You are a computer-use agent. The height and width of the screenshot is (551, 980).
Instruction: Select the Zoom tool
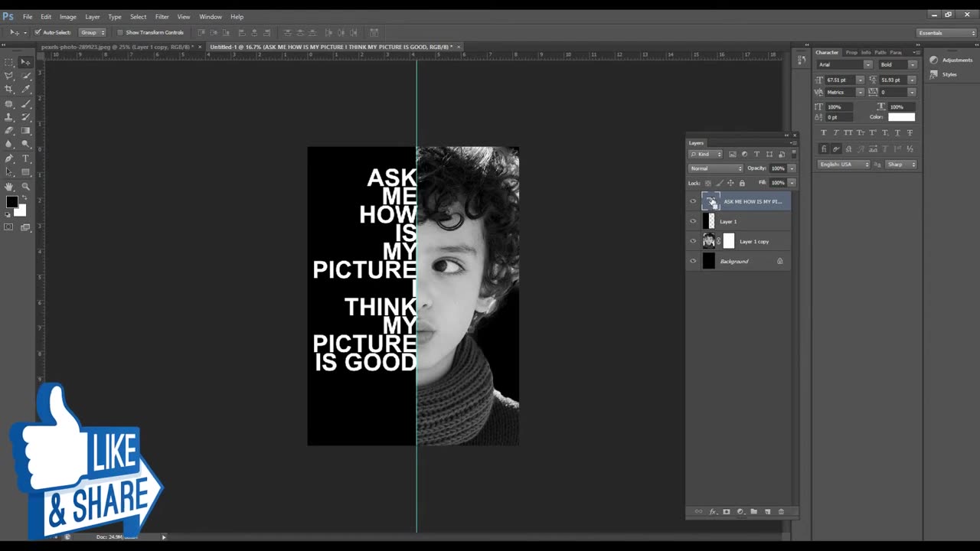point(25,186)
